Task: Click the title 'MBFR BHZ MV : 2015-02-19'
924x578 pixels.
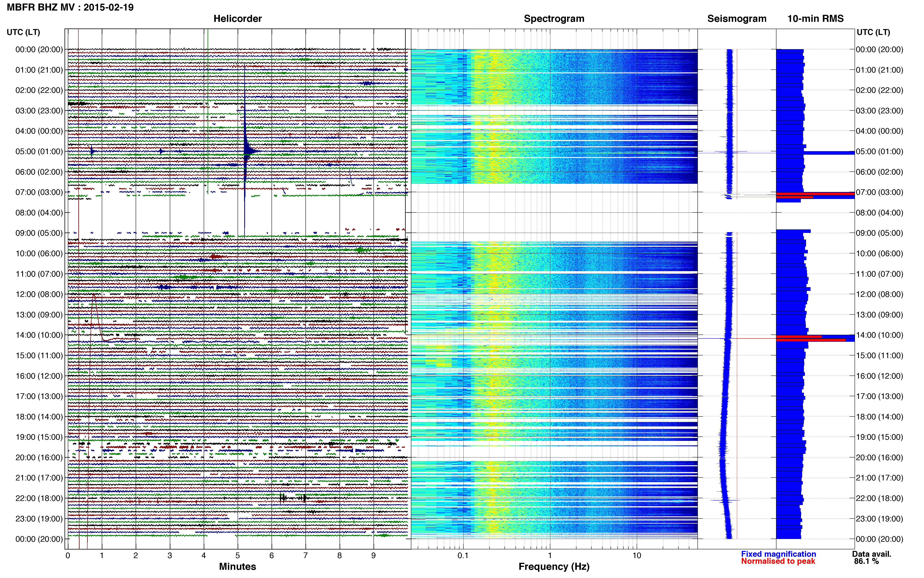Action: tap(70, 7)
